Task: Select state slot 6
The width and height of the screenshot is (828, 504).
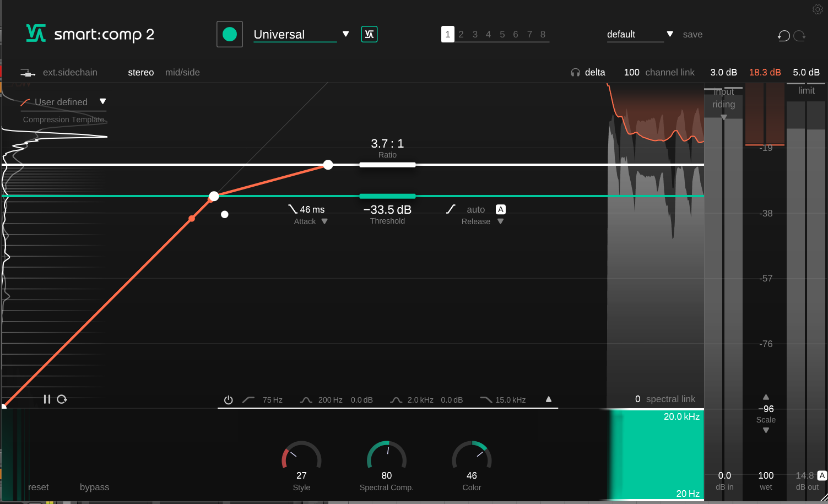Action: pyautogui.click(x=516, y=34)
